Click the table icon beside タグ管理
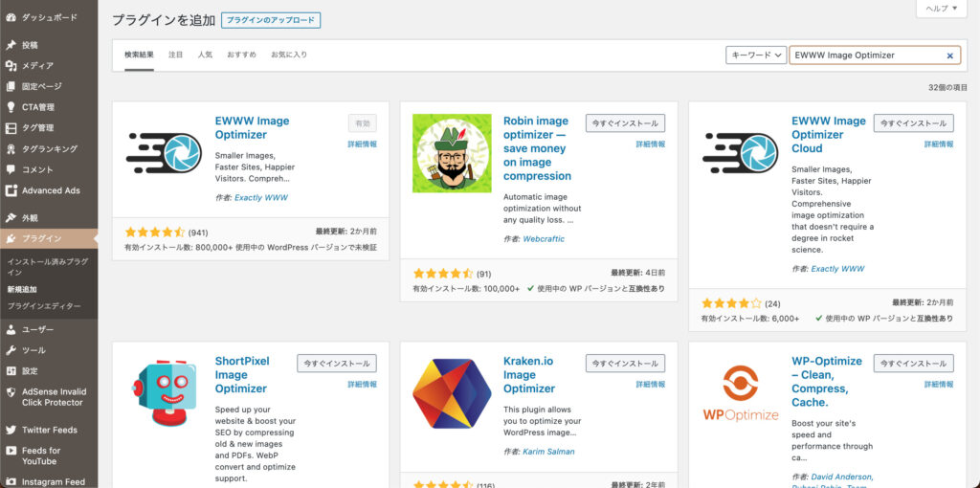This screenshot has height=488, width=980. point(10,128)
